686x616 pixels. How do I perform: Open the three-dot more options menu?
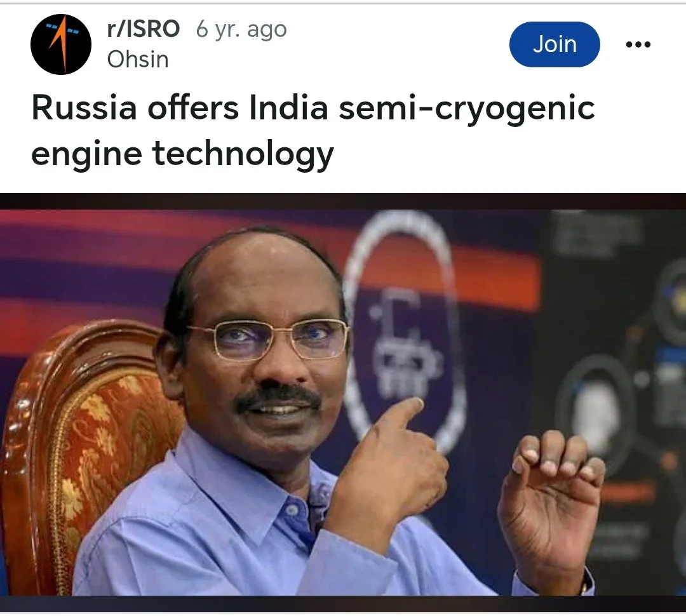pyautogui.click(x=638, y=44)
